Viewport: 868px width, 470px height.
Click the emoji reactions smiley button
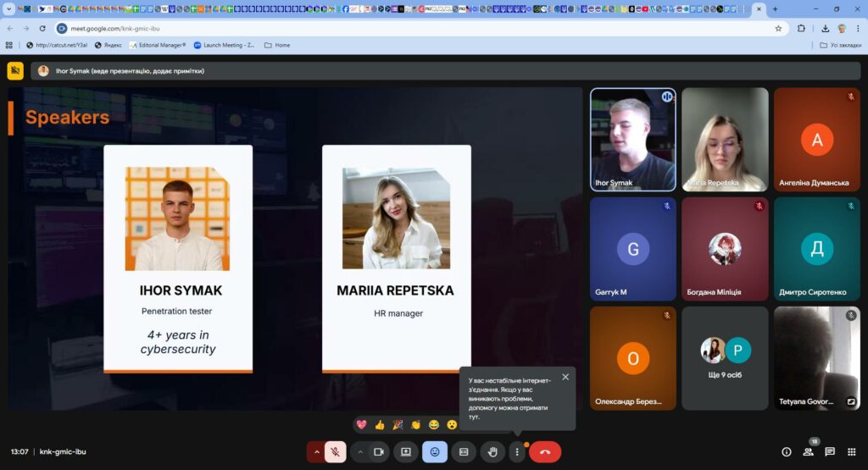[x=435, y=452]
